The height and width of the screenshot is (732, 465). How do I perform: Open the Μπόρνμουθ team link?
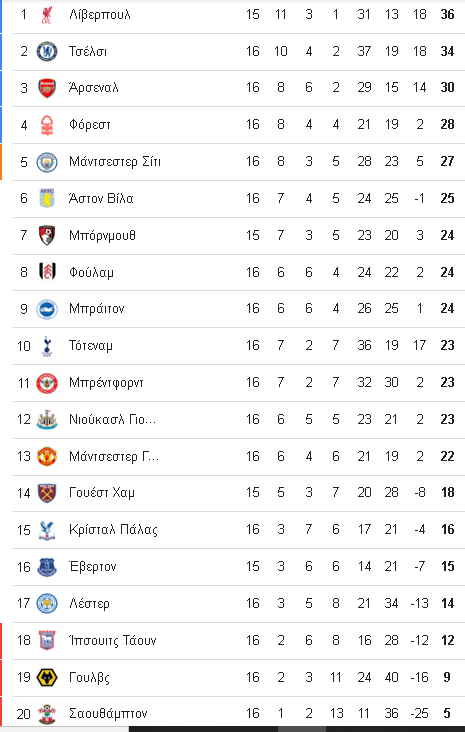pyautogui.click(x=102, y=235)
